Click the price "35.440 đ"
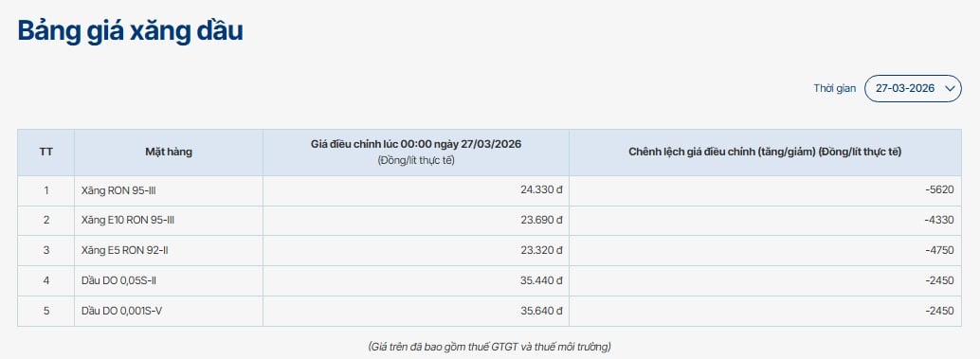This screenshot has height=359, width=980. click(541, 280)
